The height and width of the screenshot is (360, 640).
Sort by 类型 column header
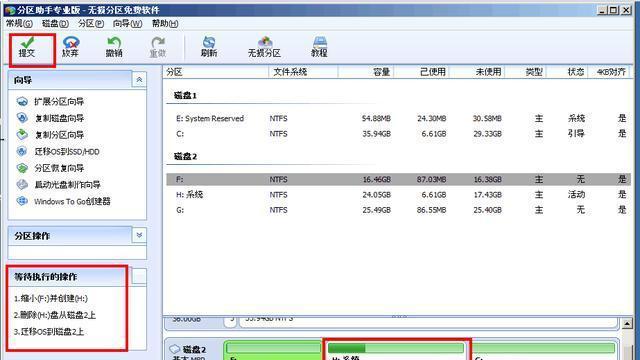(x=526, y=72)
